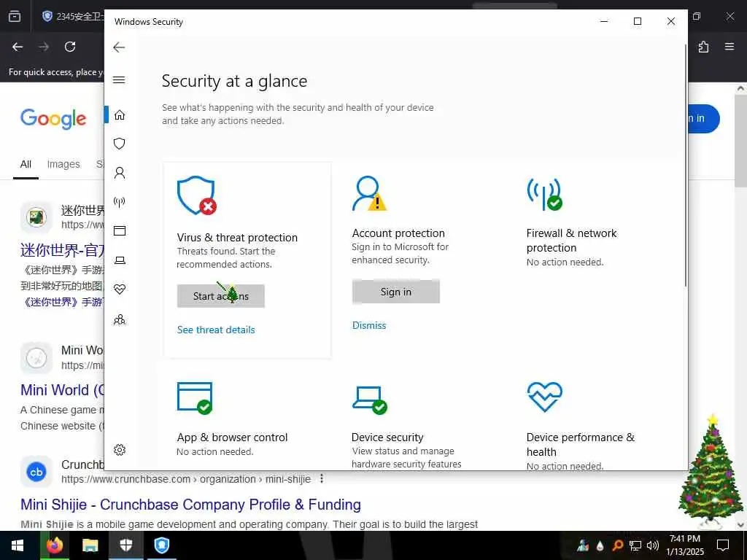Open the See threat details link
This screenshot has width=747, height=560.
point(216,330)
